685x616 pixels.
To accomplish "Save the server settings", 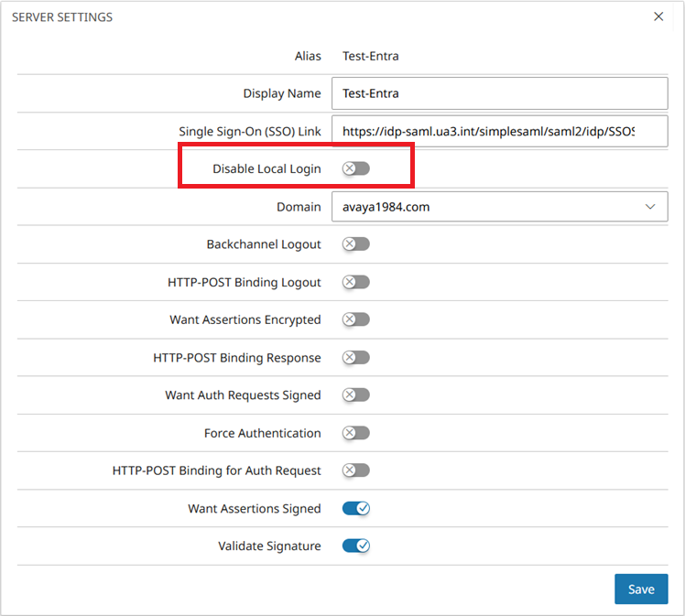I will pos(641,589).
